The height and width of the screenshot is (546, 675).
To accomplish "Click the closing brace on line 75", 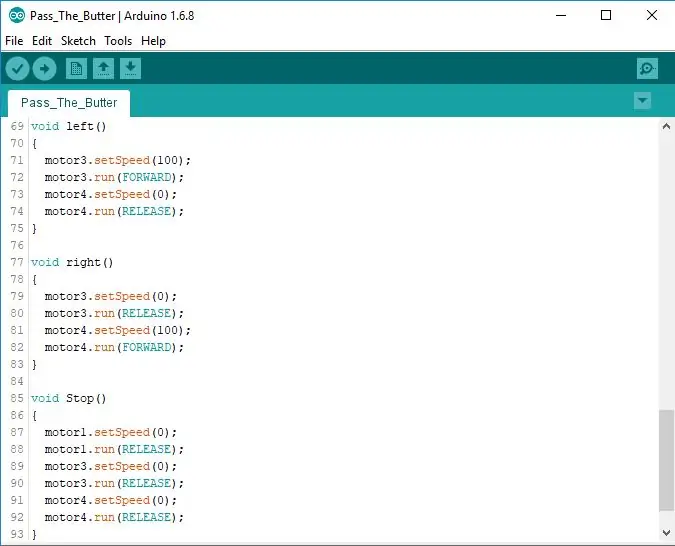I will point(34,229).
